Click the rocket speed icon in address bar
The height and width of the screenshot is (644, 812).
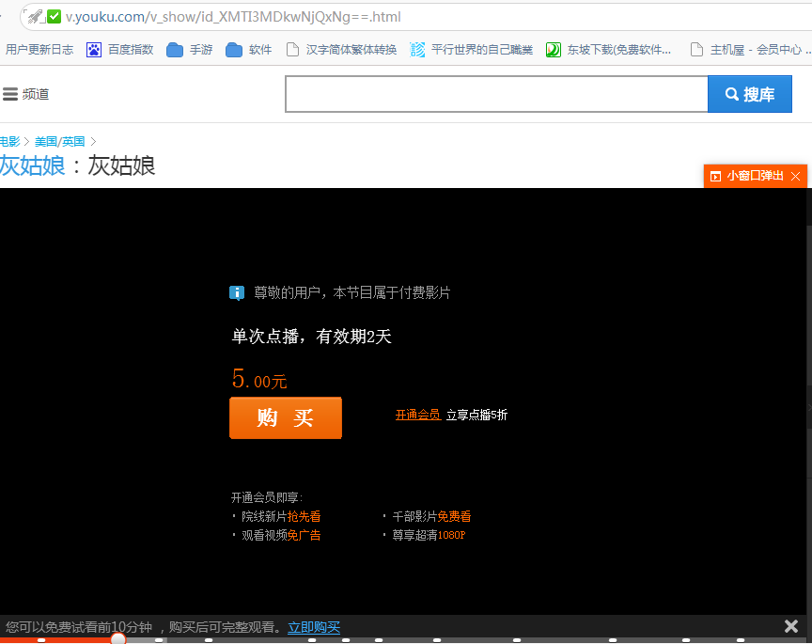[x=35, y=17]
